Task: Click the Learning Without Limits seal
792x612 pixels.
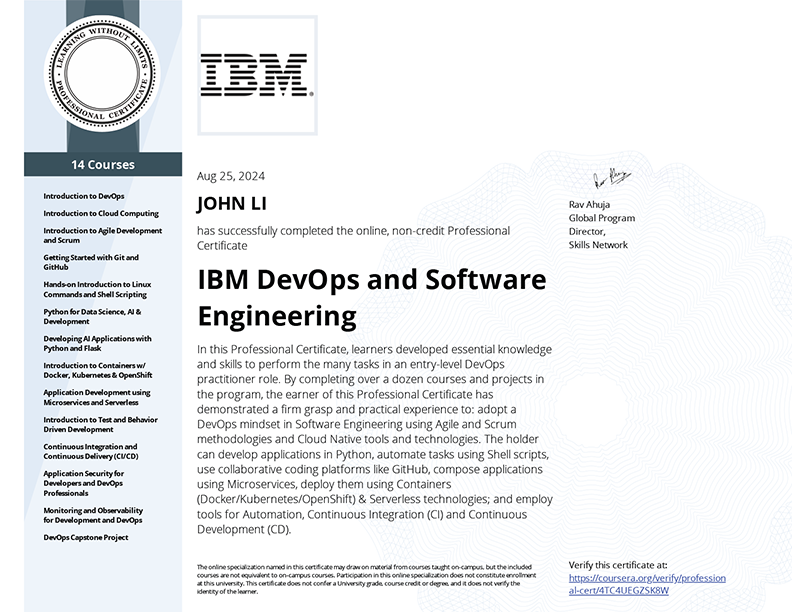Action: tap(103, 74)
